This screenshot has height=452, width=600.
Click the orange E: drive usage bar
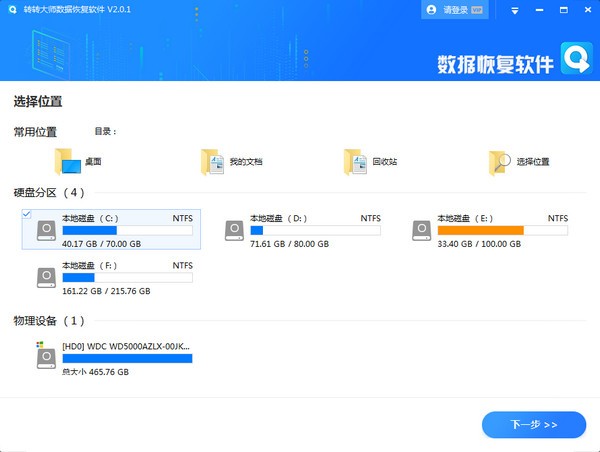480,230
